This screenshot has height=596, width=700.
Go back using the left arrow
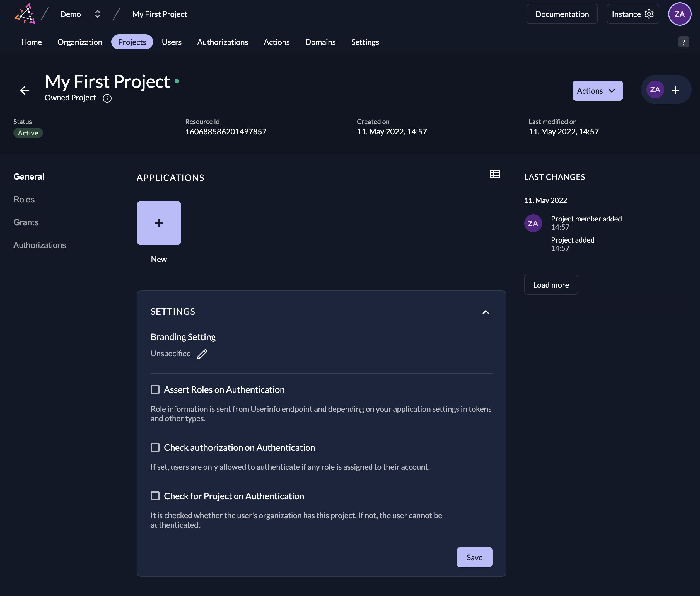coord(25,90)
